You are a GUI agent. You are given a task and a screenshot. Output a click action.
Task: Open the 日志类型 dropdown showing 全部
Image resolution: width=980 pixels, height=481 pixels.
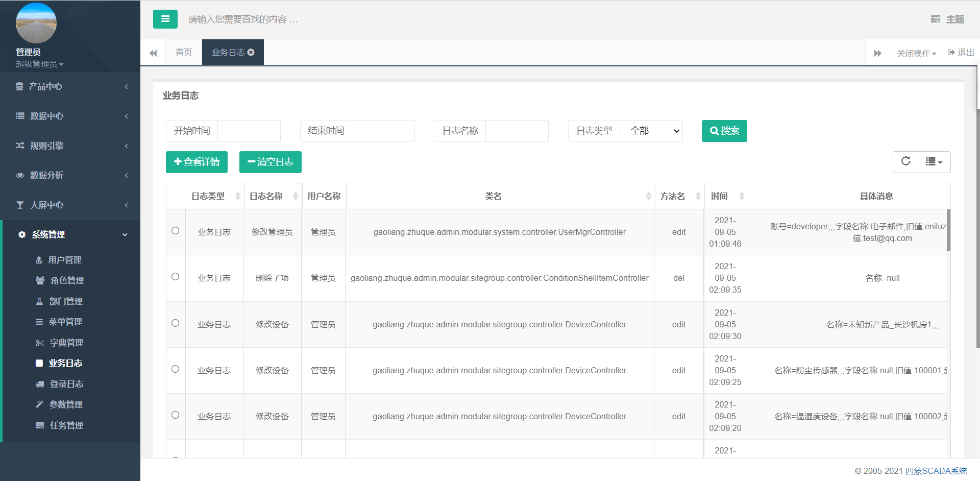(651, 131)
